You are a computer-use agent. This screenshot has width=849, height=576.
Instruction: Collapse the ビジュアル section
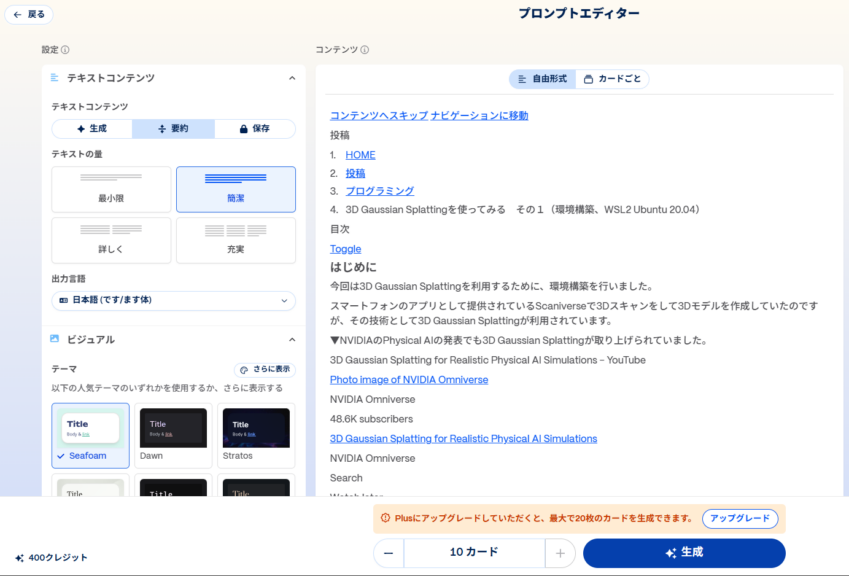coord(291,340)
